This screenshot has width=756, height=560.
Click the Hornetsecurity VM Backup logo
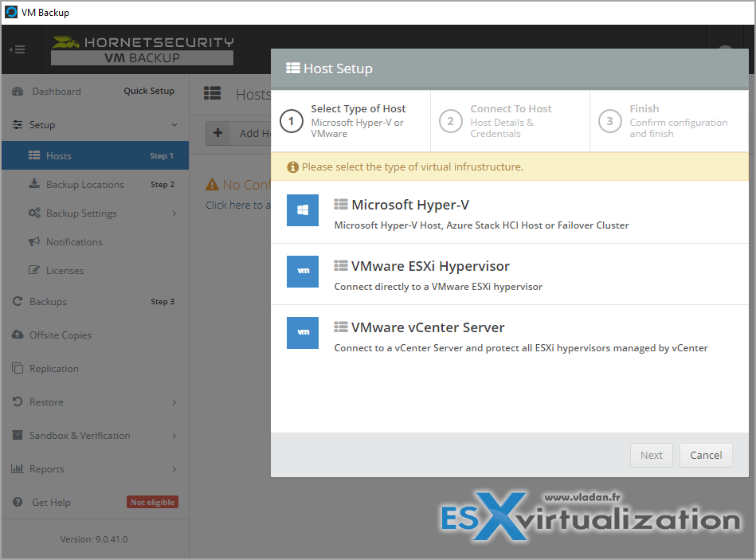(143, 49)
